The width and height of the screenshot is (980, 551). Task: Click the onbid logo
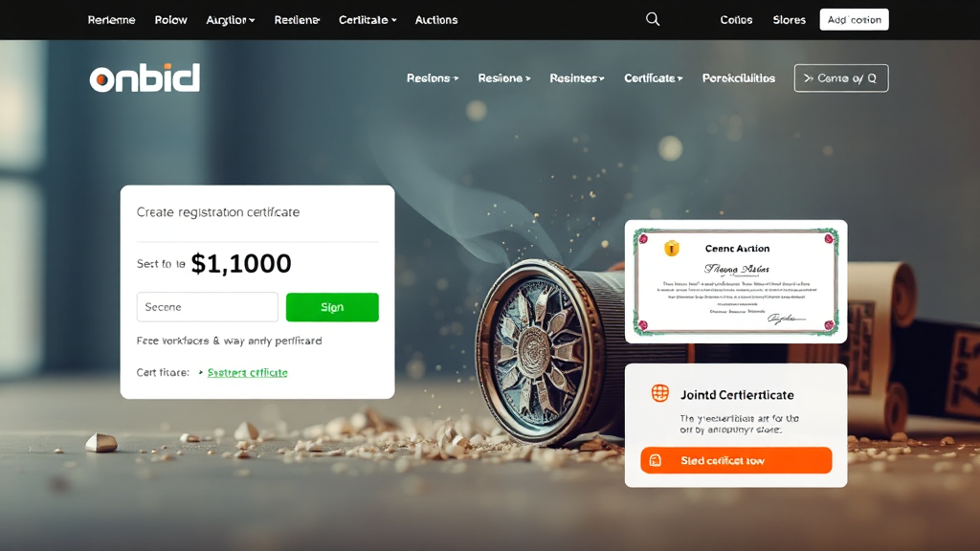click(145, 78)
